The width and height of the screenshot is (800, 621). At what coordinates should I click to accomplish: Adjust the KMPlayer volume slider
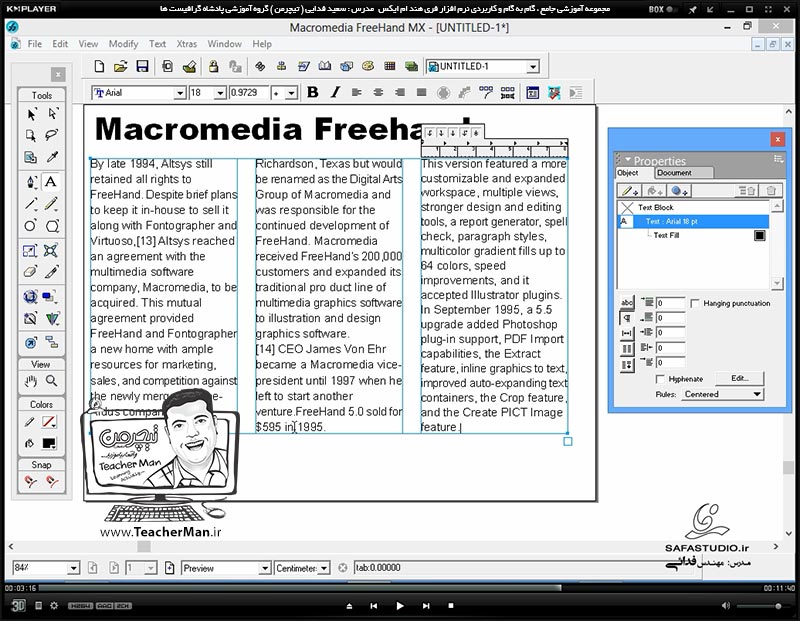(765, 606)
